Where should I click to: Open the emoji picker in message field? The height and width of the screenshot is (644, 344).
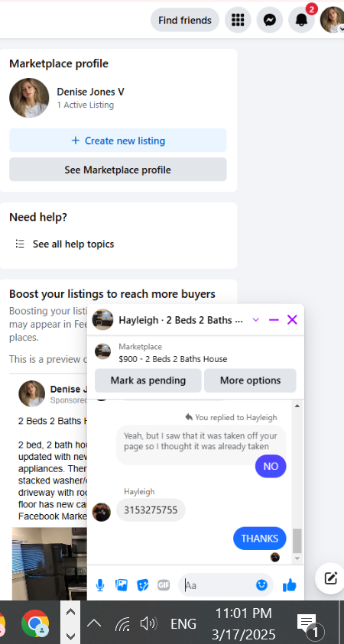tap(261, 585)
